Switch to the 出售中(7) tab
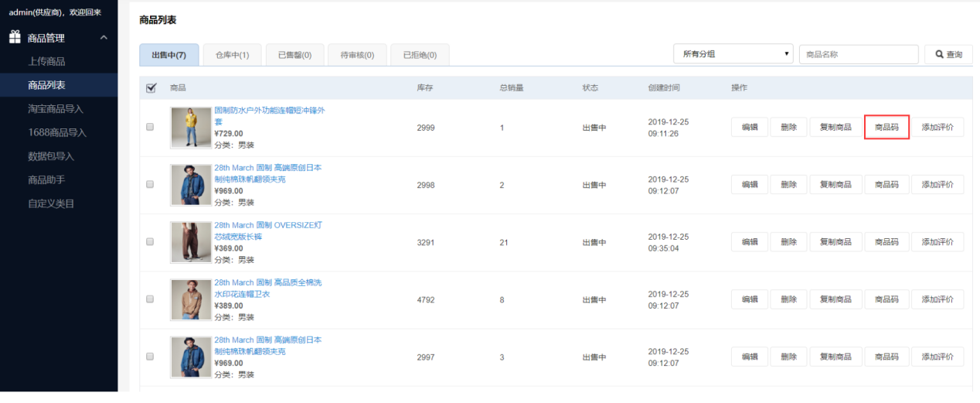 (169, 55)
